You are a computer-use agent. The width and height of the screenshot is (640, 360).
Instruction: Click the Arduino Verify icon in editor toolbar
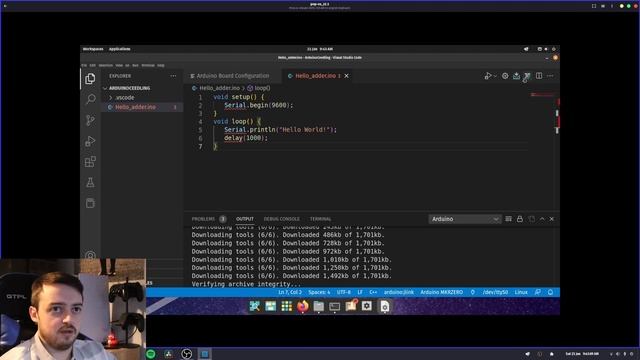(527, 76)
